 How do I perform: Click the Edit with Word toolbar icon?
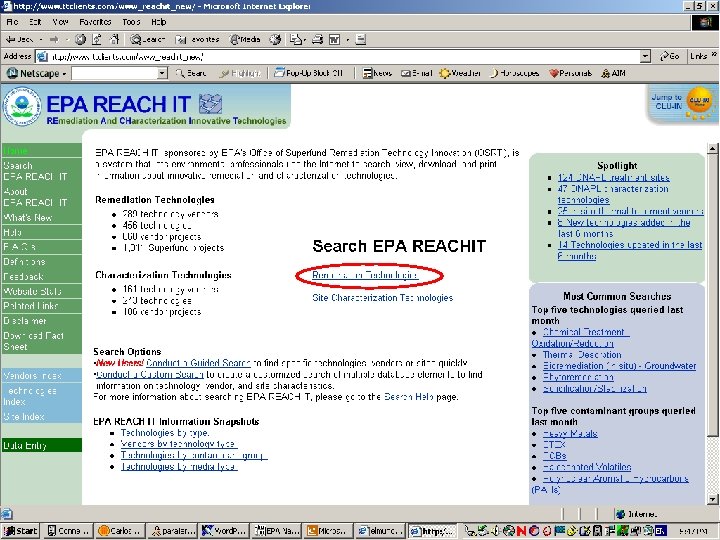tap(334, 39)
